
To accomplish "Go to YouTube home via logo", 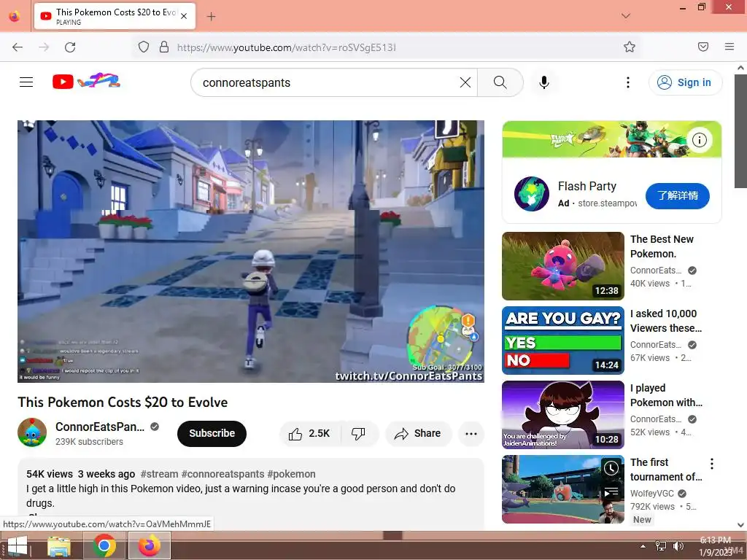I will 86,82.
